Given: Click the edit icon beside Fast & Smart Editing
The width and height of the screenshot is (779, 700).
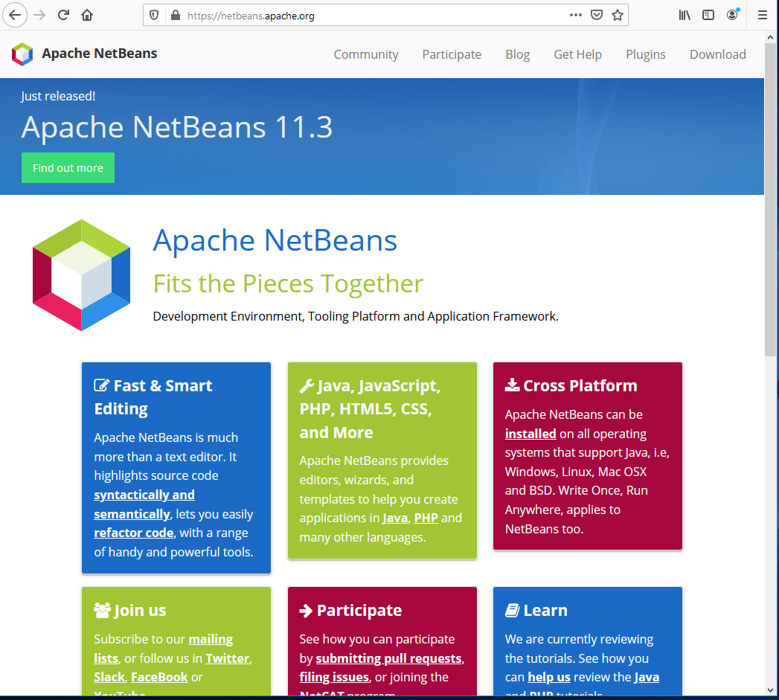Looking at the screenshot, I should click(101, 385).
